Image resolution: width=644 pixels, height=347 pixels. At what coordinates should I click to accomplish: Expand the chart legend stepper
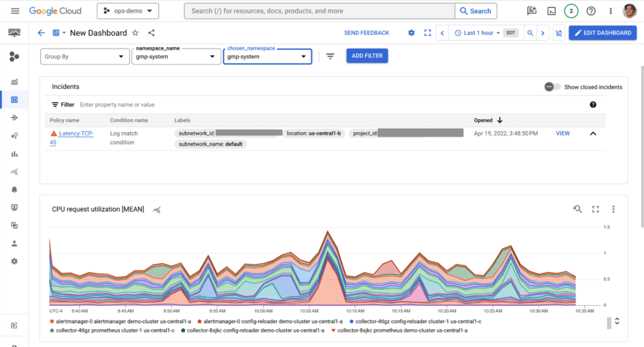(617, 321)
